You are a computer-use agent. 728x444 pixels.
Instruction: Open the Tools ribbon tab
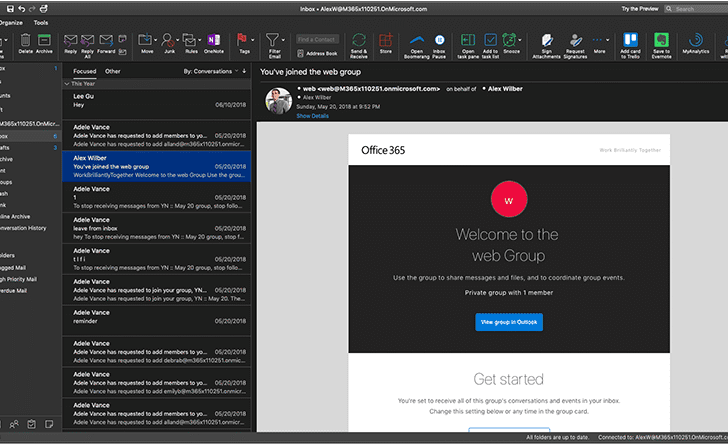pos(41,22)
